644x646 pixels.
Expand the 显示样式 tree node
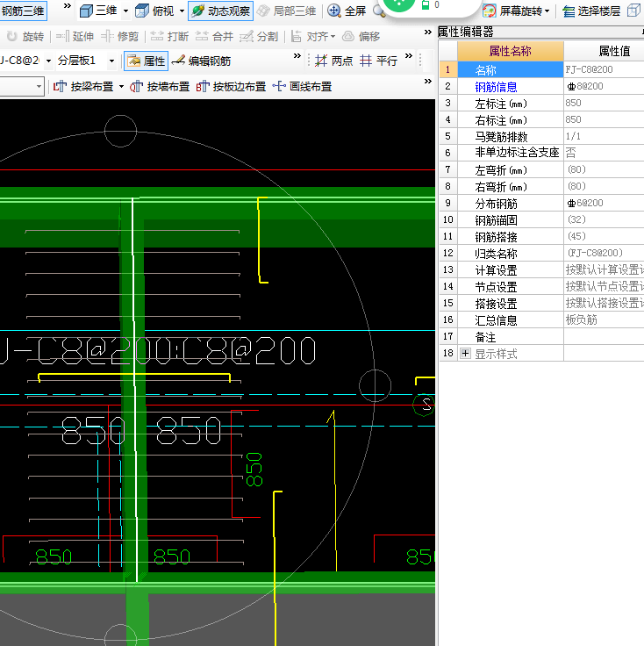point(465,353)
